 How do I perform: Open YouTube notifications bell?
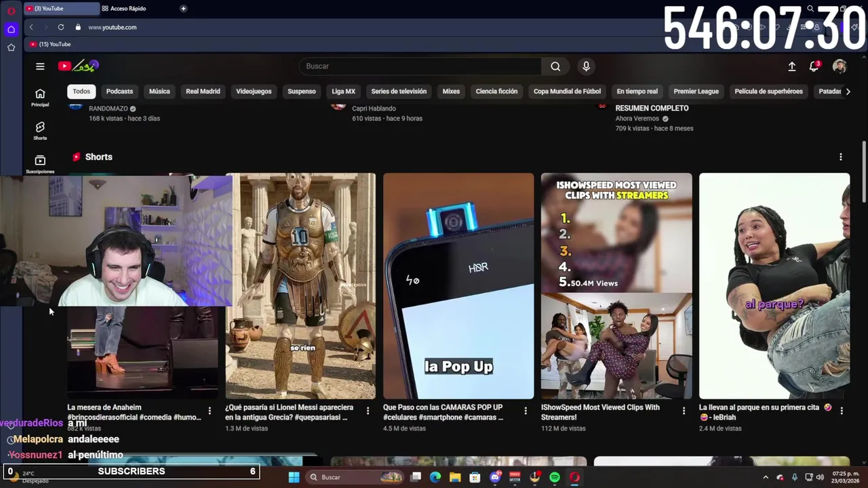pos(814,66)
